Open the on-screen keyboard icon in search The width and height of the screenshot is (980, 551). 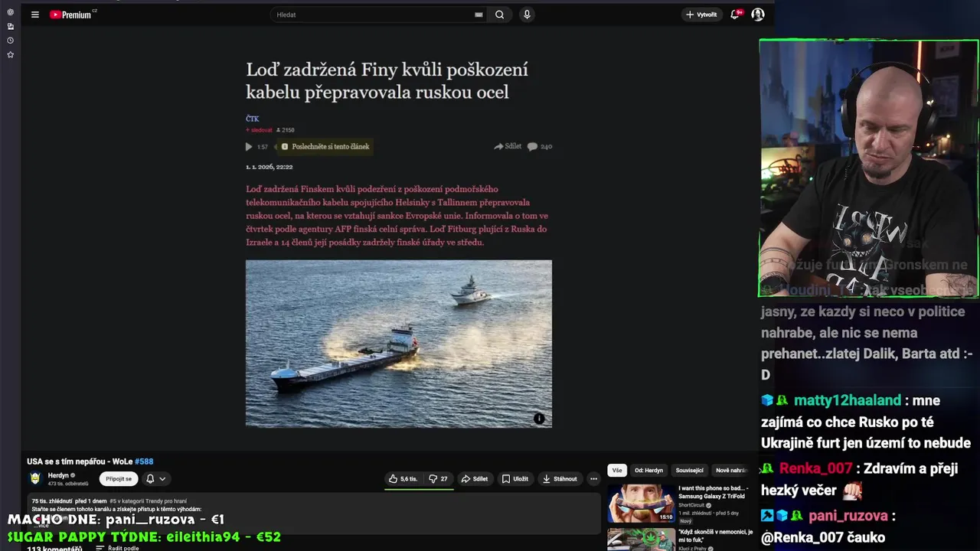pos(479,15)
